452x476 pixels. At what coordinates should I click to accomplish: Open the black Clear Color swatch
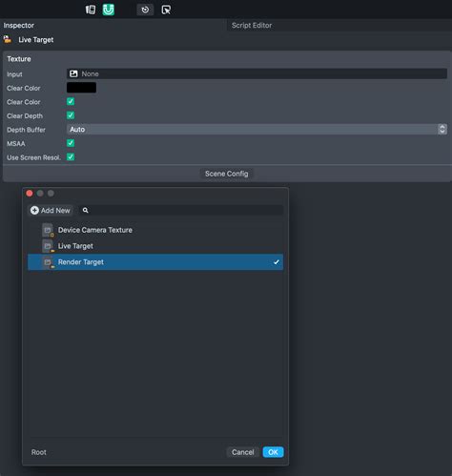[x=81, y=88]
